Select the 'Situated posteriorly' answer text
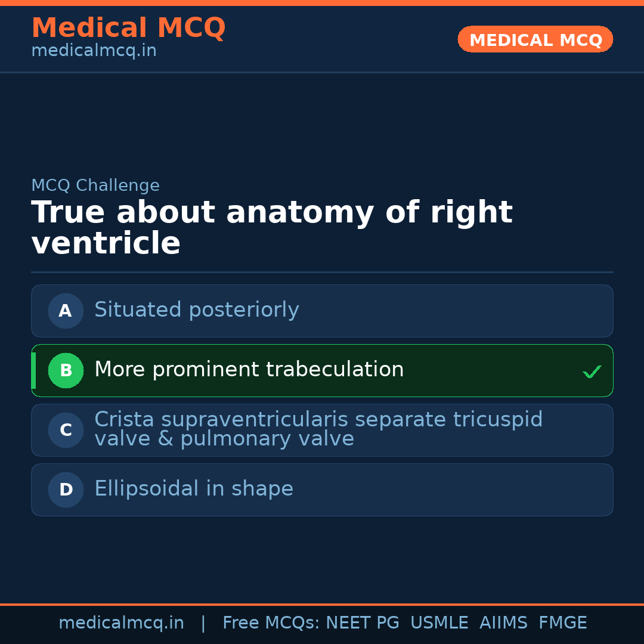 [196, 310]
